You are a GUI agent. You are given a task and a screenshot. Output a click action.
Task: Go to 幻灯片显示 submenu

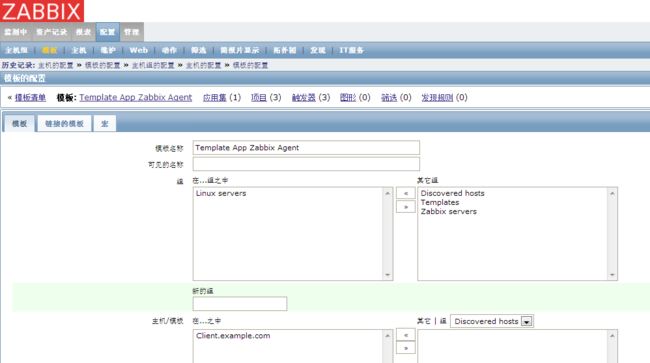coord(240,50)
